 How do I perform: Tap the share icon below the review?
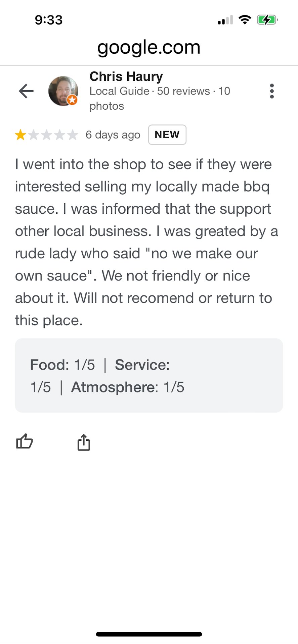point(84,442)
